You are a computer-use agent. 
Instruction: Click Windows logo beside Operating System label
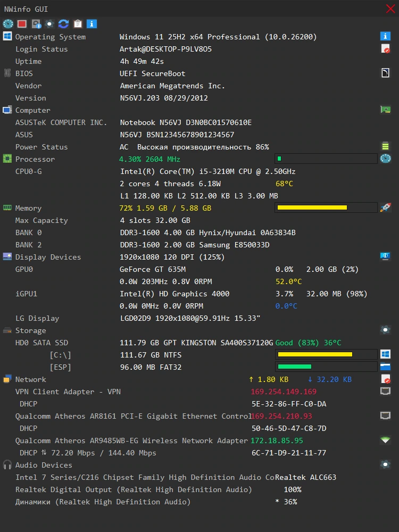(7, 36)
